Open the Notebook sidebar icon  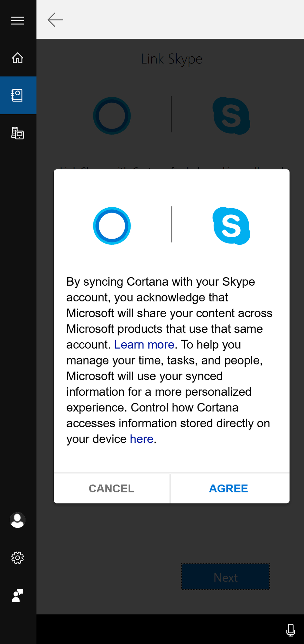coord(18,95)
